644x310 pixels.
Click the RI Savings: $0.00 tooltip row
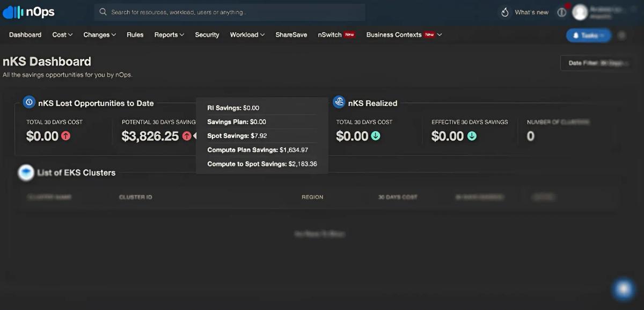coord(233,108)
